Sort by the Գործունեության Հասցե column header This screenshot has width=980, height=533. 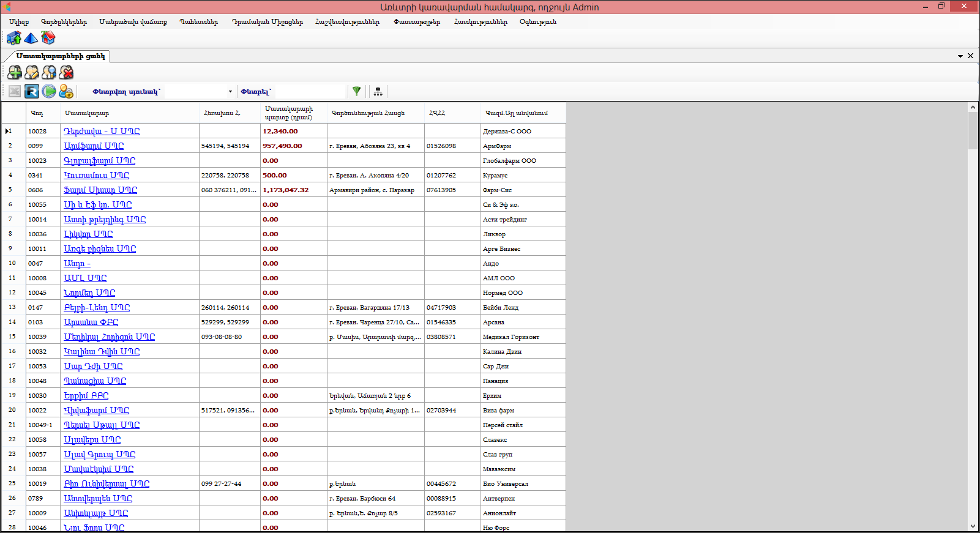[x=376, y=113]
